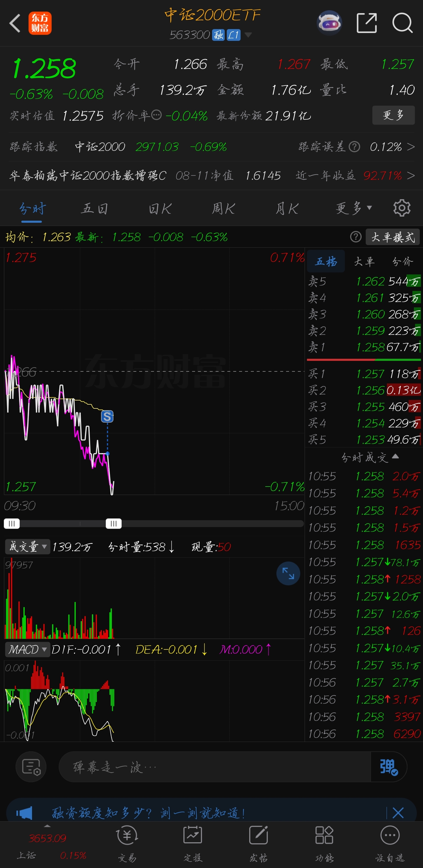Select the 分时 tab

(x=32, y=208)
